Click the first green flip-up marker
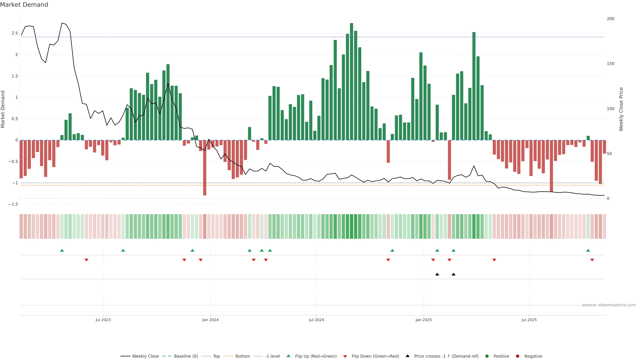The width and height of the screenshot is (644, 362). 62,251
